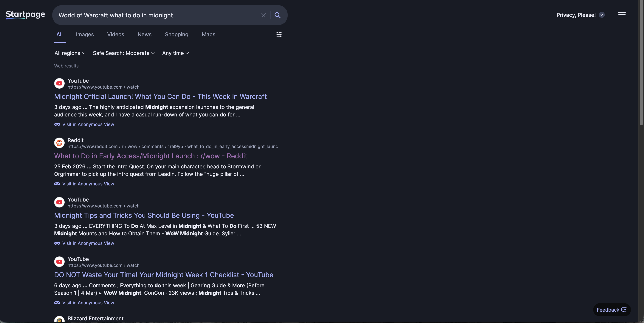Open the Feedback button
The image size is (644, 323).
click(612, 310)
